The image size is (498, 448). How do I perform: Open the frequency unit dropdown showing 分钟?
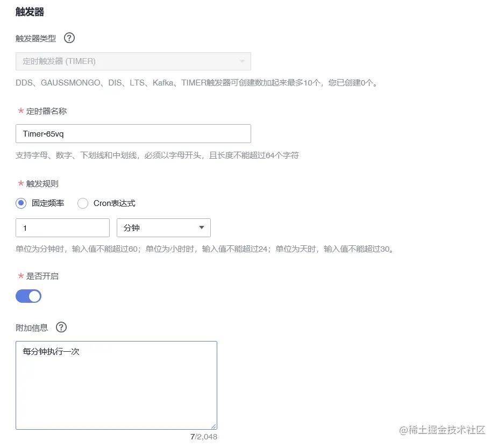(163, 227)
